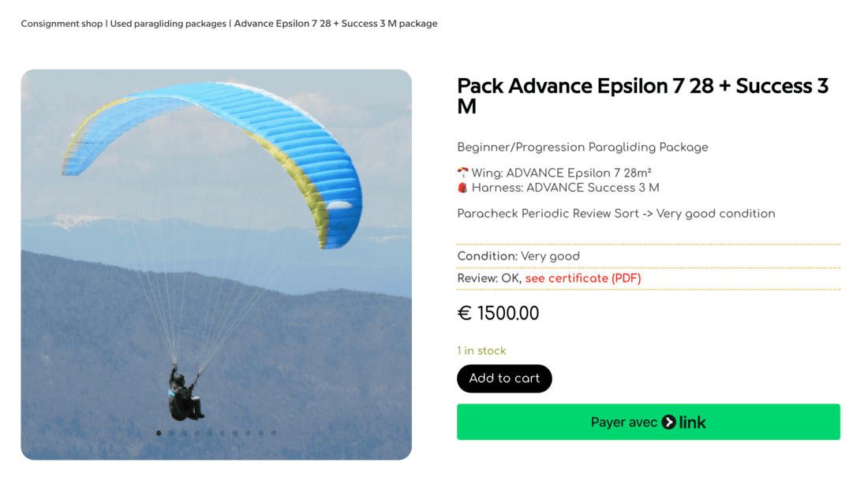Select the fifth carousel dot
Image resolution: width=868 pixels, height=481 pixels.
point(210,433)
